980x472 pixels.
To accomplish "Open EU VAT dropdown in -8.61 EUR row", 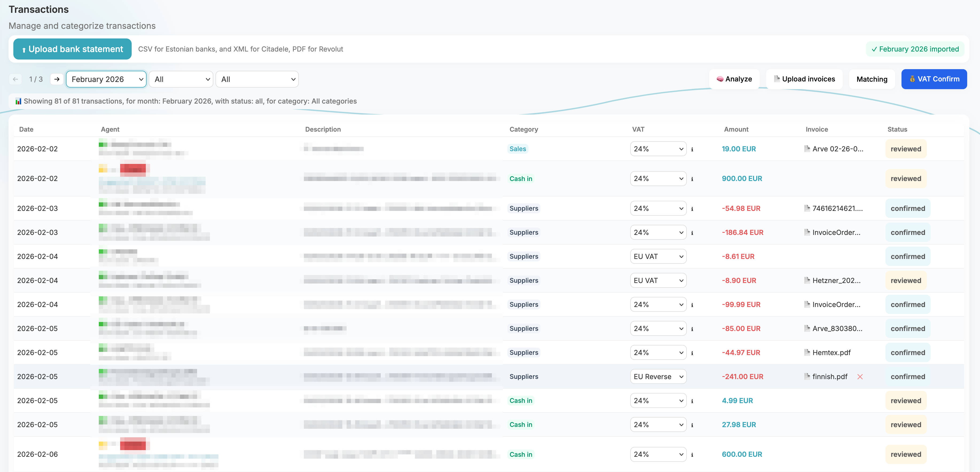I will coord(658,256).
